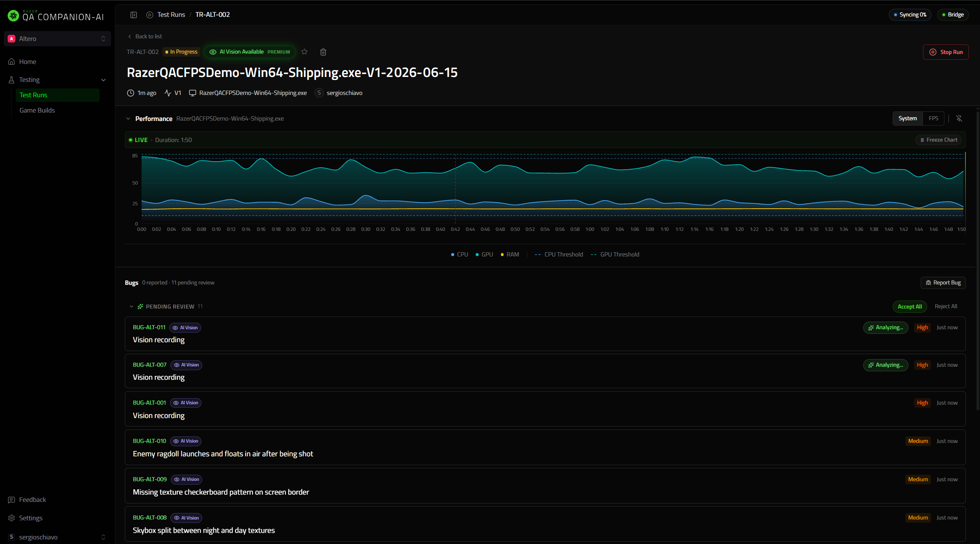Viewport: 980px width, 544px height.
Task: Collapse the Testing section chevron
Action: (103, 80)
